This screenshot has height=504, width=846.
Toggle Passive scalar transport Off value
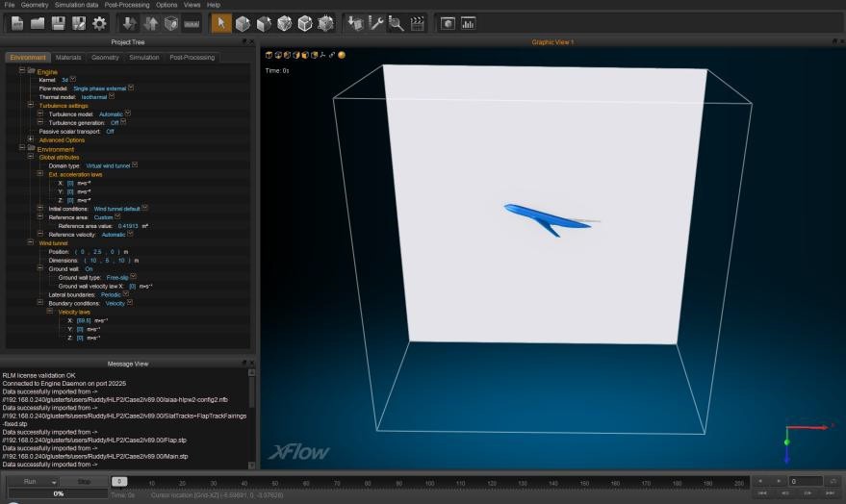click(110, 131)
